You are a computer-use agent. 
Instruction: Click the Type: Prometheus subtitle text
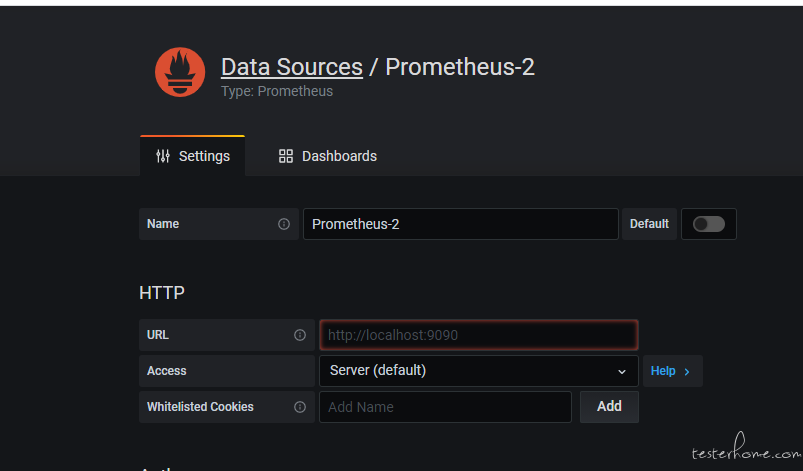[277, 91]
